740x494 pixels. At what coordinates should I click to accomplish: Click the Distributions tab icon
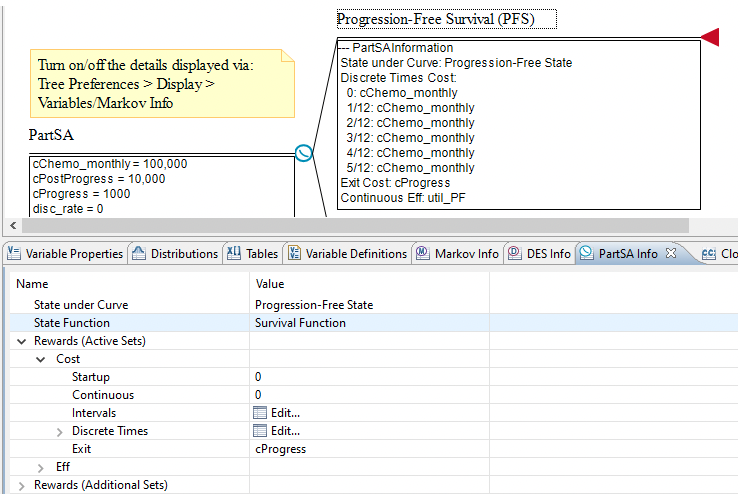coord(139,253)
